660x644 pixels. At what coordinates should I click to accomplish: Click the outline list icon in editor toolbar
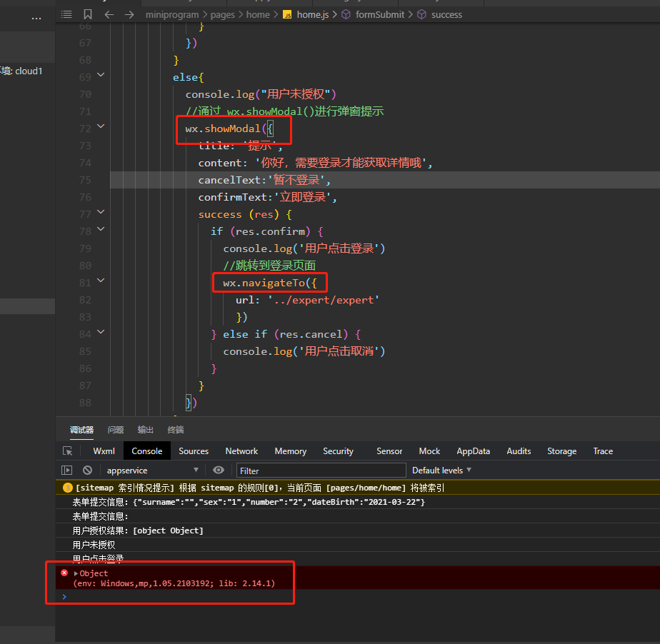pyautogui.click(x=66, y=15)
